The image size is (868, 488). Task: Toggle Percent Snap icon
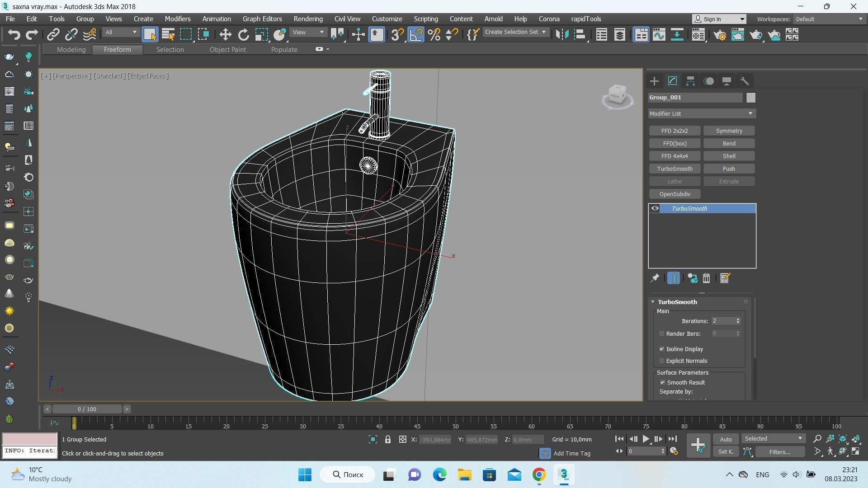[434, 35]
